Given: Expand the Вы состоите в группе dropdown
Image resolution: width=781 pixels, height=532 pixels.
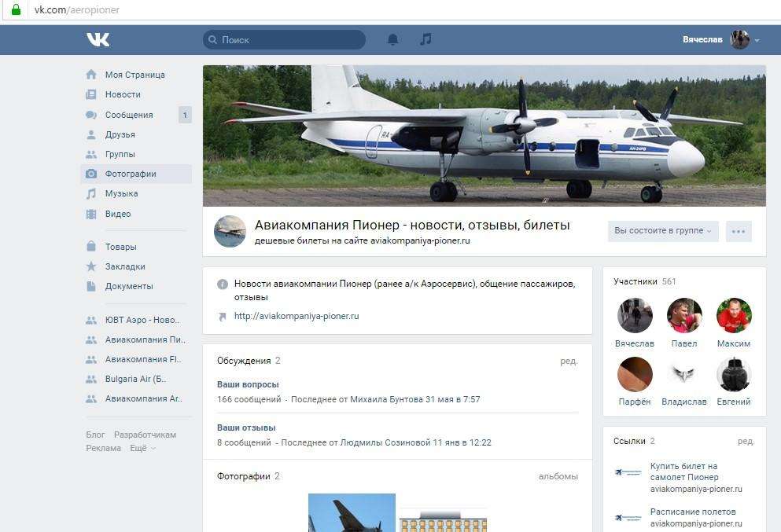Looking at the screenshot, I should pos(663,231).
